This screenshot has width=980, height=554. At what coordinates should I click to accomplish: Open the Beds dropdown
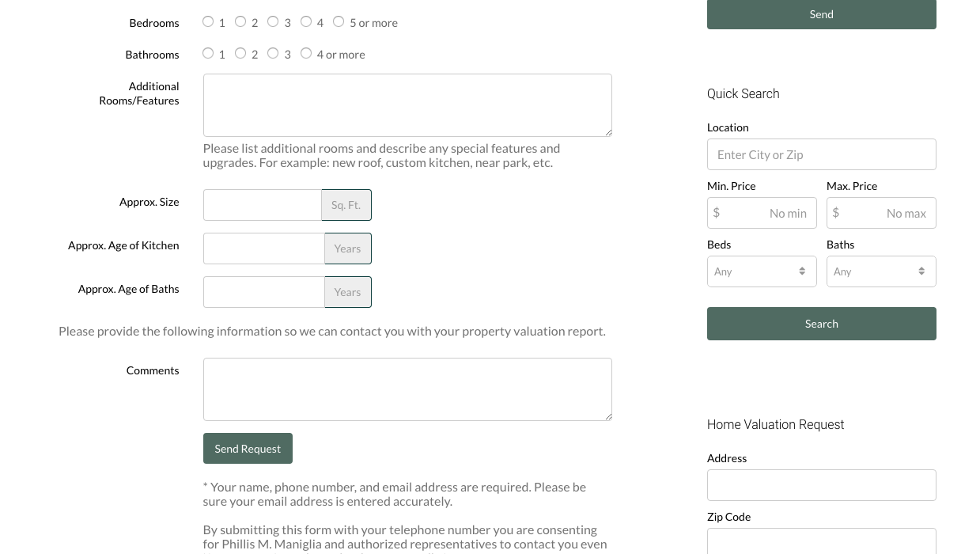point(761,271)
